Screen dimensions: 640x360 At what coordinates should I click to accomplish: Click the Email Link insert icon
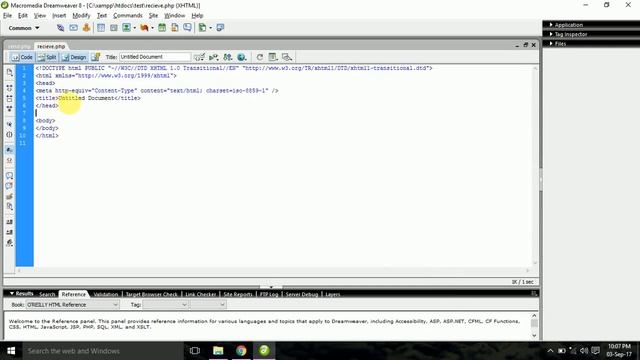coord(73,28)
